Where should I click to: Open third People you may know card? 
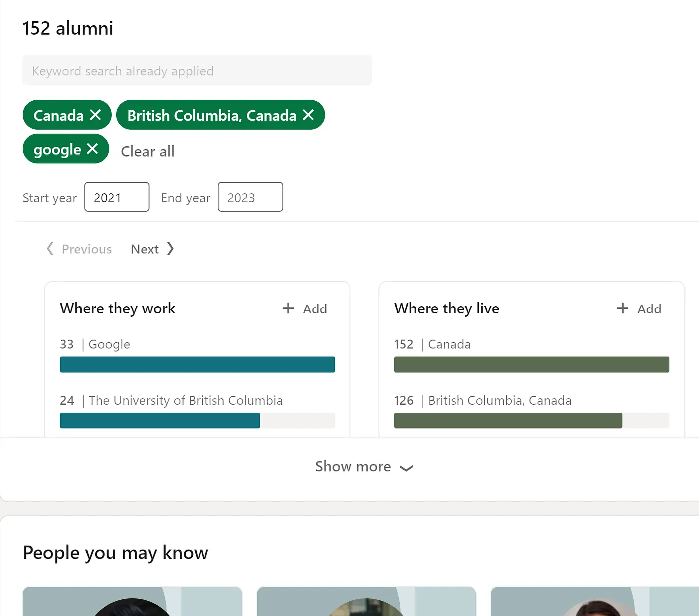595,602
